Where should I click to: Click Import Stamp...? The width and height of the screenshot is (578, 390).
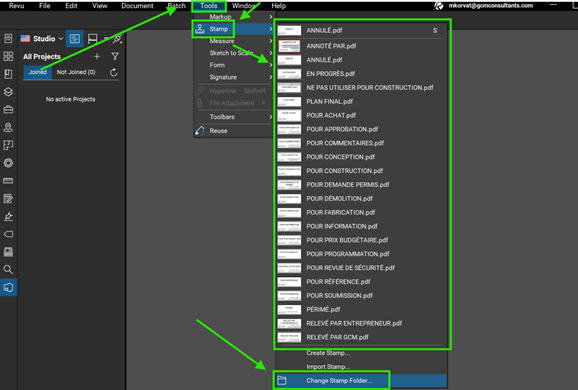pos(328,366)
